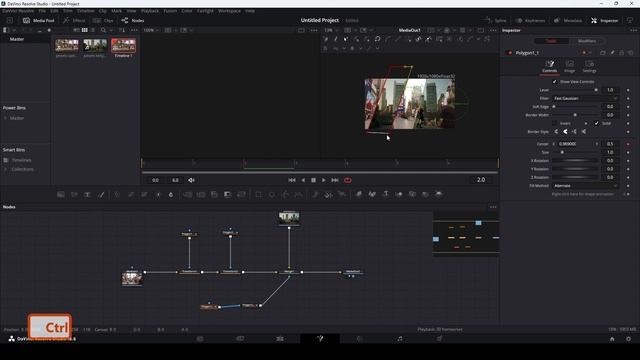Screen dimensions: 640x360
Task: Open the Fusion menu
Action: click(x=170, y=11)
